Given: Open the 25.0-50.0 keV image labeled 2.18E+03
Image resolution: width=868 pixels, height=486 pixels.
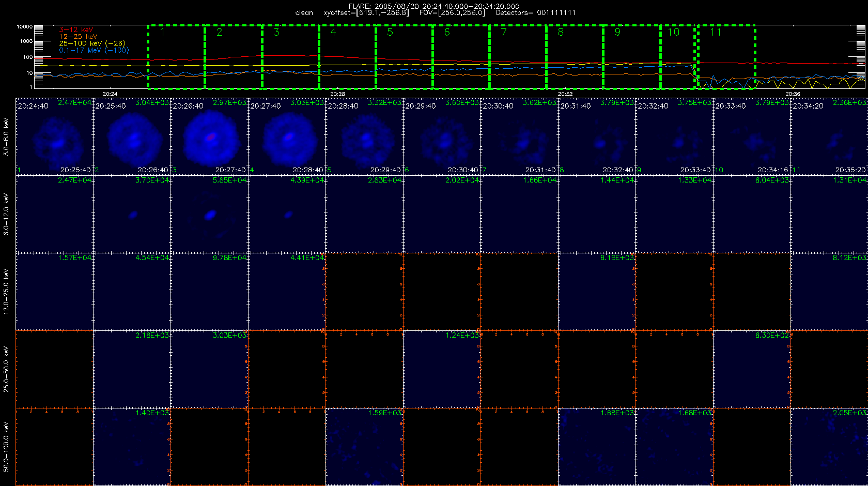Looking at the screenshot, I should 132,369.
